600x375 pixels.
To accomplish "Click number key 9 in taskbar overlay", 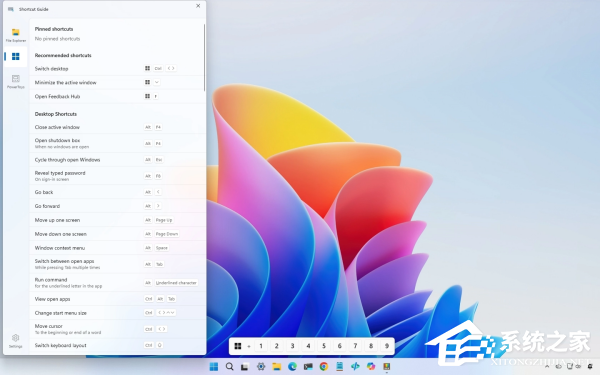I will (386, 346).
